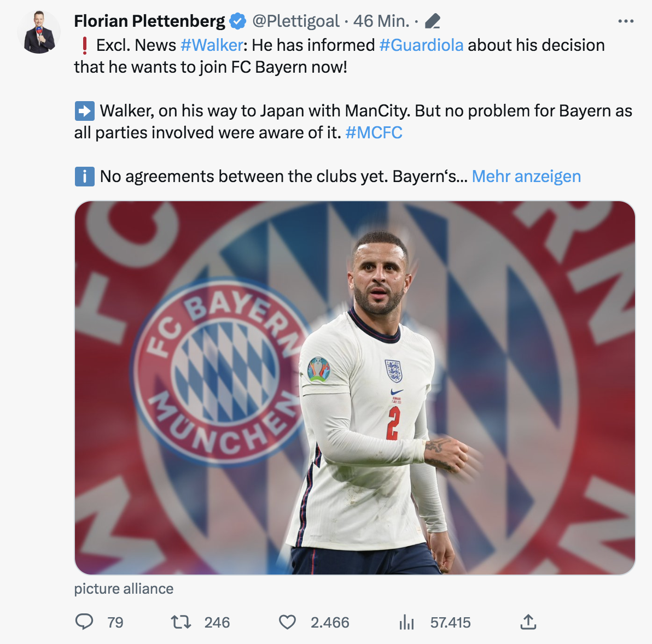The width and height of the screenshot is (652, 644).
Task: Click the 57.415 views count
Action: point(450,623)
